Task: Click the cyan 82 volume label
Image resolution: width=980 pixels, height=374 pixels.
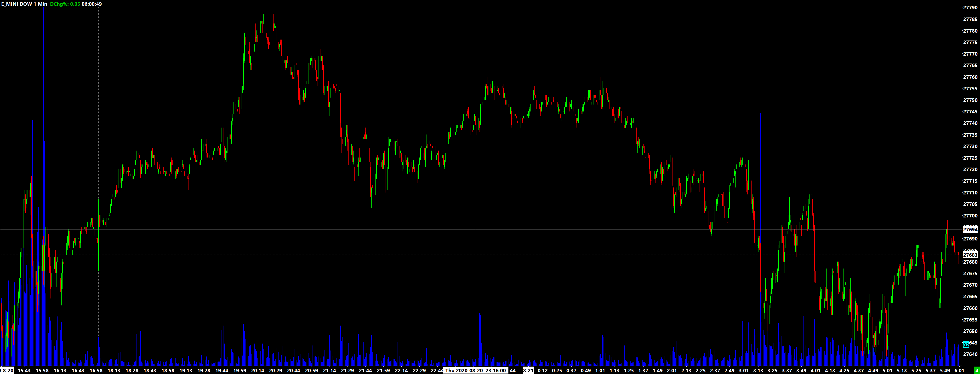Action: [966, 345]
